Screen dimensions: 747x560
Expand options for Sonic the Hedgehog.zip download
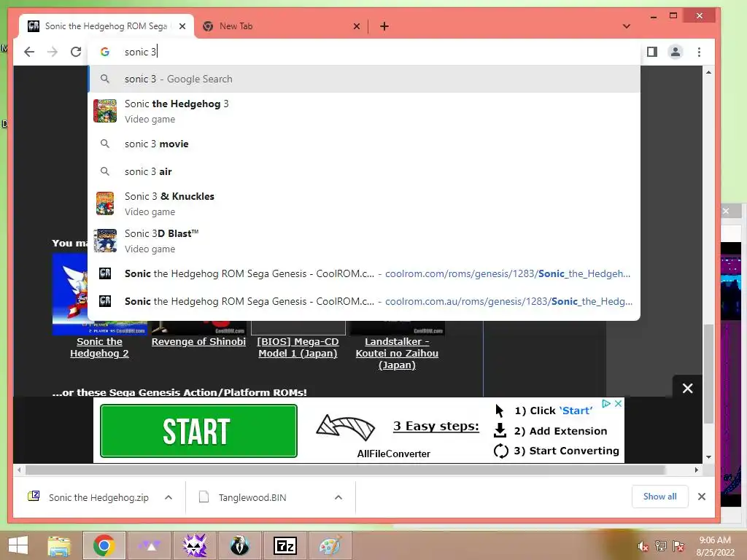point(169,497)
